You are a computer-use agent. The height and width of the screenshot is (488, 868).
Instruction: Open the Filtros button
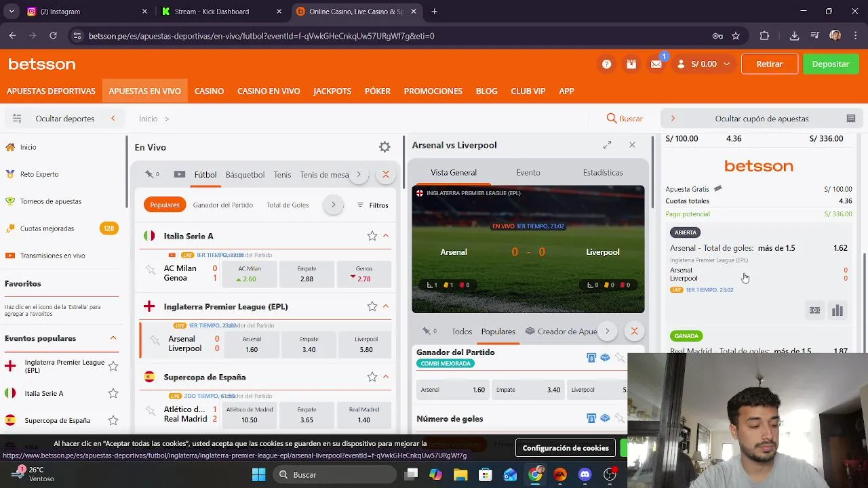373,205
